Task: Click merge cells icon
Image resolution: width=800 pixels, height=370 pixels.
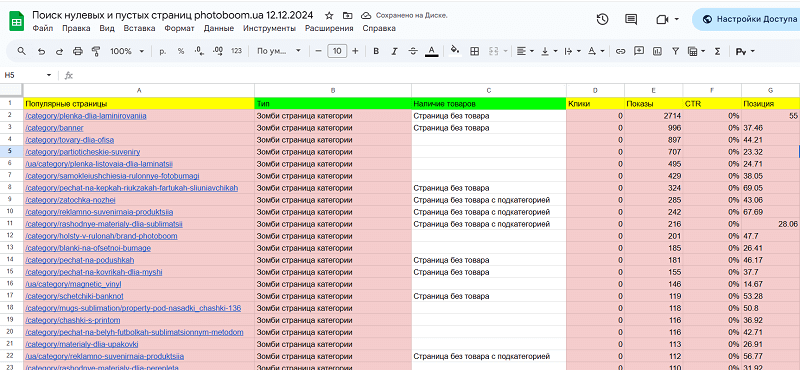Action: (493, 51)
